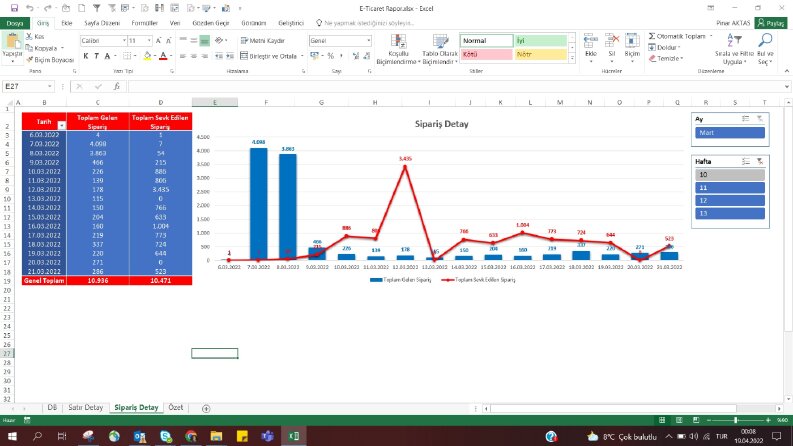Image resolution: width=793 pixels, height=446 pixels.
Task: Open the Calibri font name dropdown
Action: click(x=124, y=40)
